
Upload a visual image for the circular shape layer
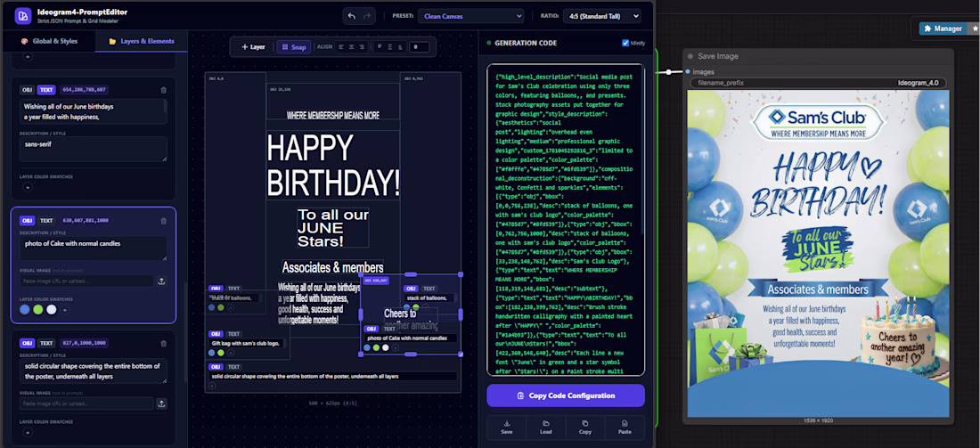click(x=161, y=403)
